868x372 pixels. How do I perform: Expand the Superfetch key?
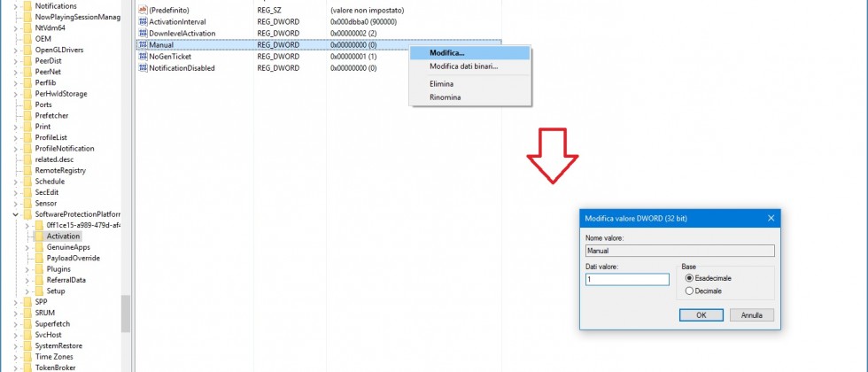(16, 324)
